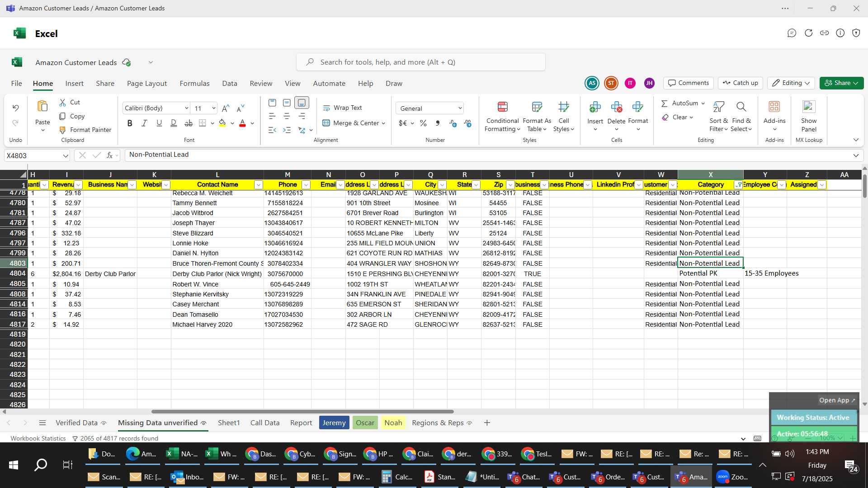Select center horizontal alignment
868x488 pixels.
[x=287, y=117]
